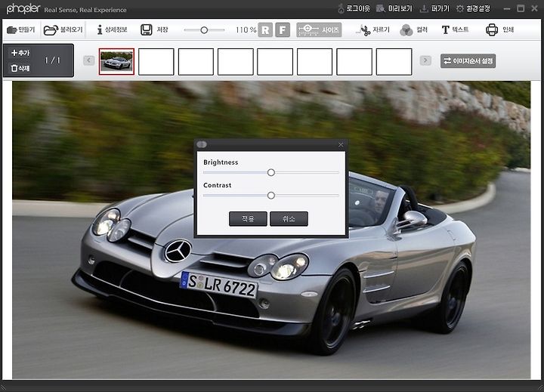Cancel adjustments with the 취소 button
The height and width of the screenshot is (392, 544).
(289, 219)
